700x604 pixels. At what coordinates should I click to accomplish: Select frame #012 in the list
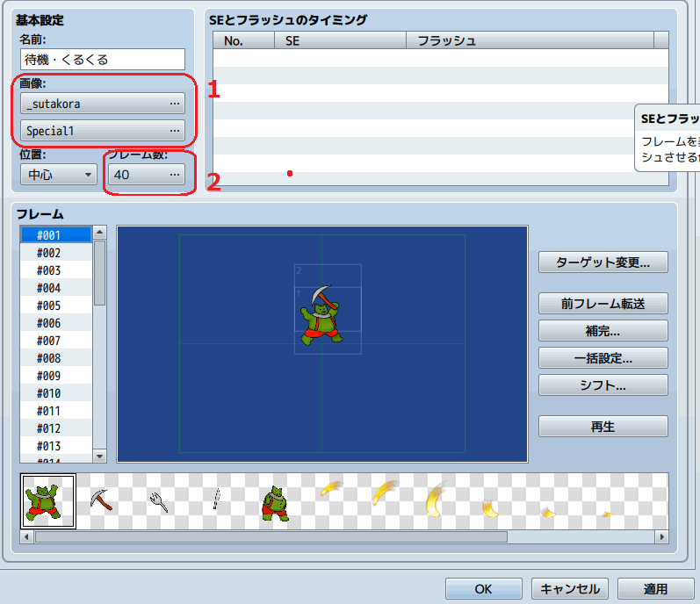click(x=56, y=428)
